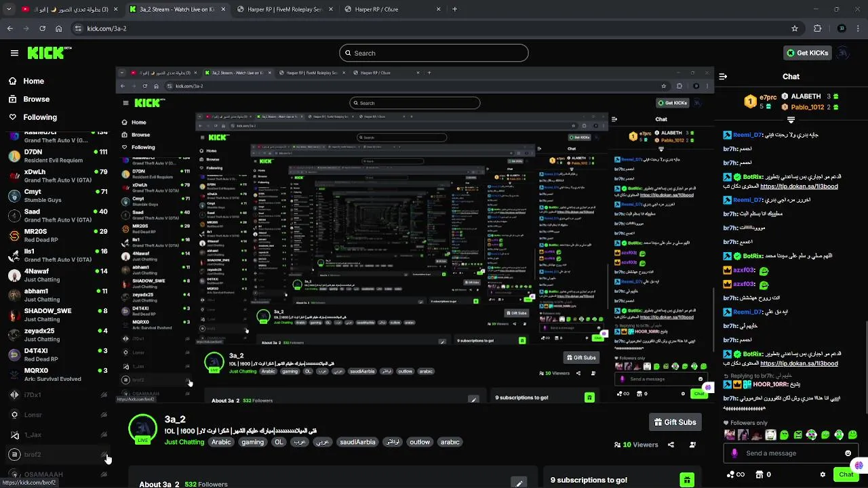This screenshot has height=488, width=868.
Task: Click the follow user icon beside share
Action: pos(692,445)
